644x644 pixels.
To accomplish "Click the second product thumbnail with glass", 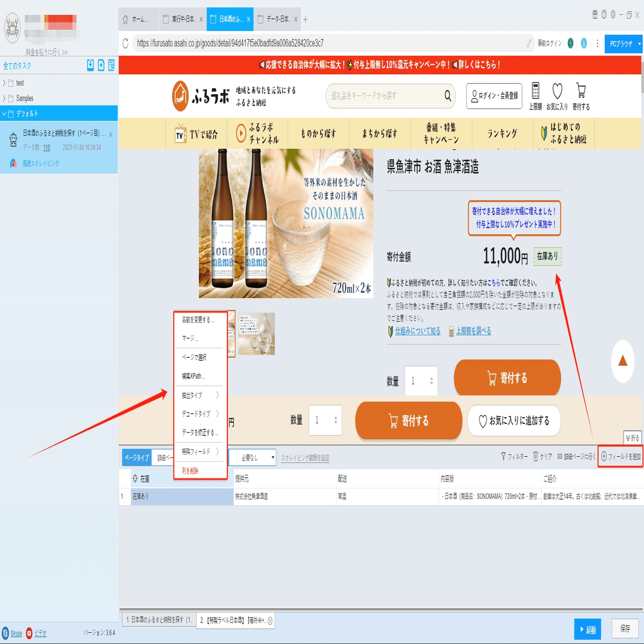I will [256, 334].
